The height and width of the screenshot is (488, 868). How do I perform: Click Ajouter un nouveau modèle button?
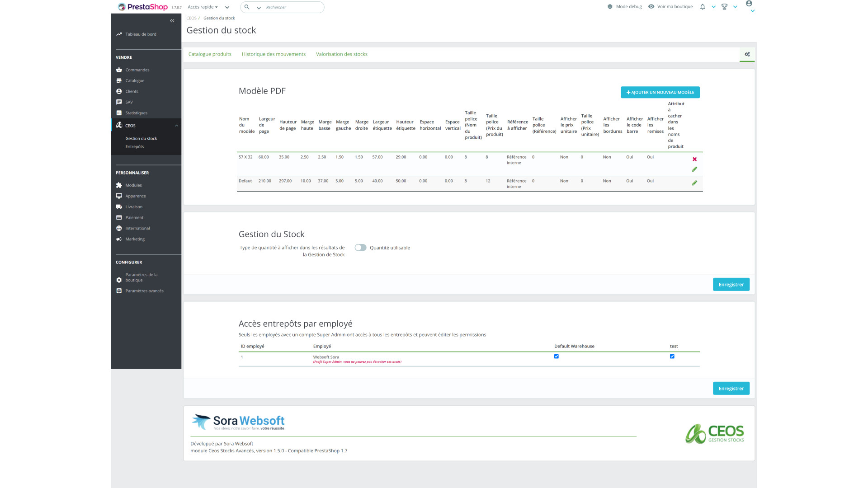pos(660,92)
